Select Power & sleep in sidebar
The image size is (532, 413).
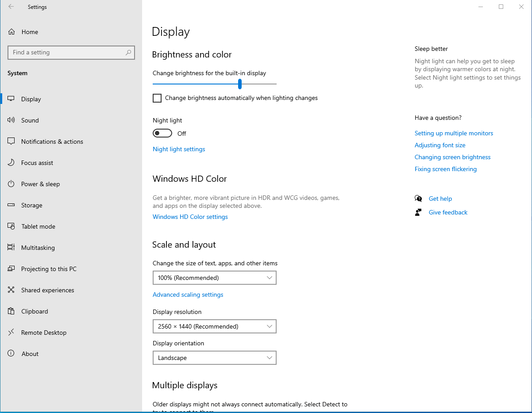[x=71, y=184]
